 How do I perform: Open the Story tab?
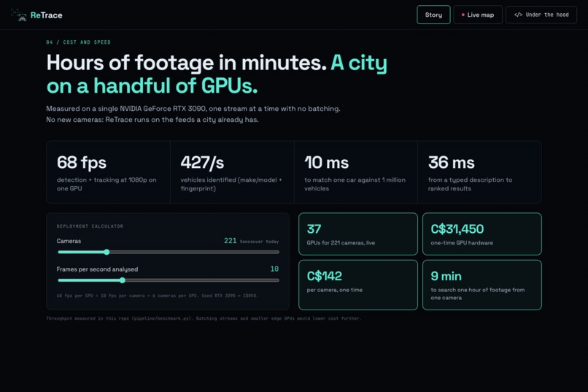(433, 15)
